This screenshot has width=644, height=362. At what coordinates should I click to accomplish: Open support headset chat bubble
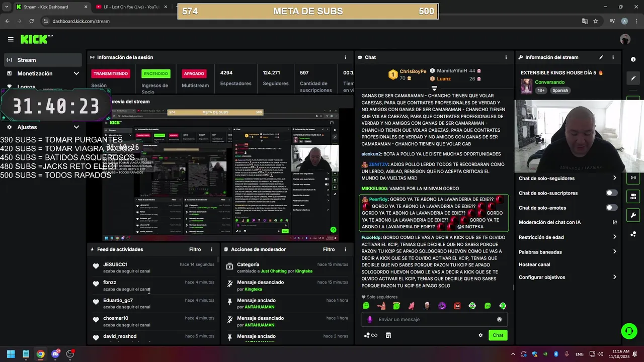[629, 331]
